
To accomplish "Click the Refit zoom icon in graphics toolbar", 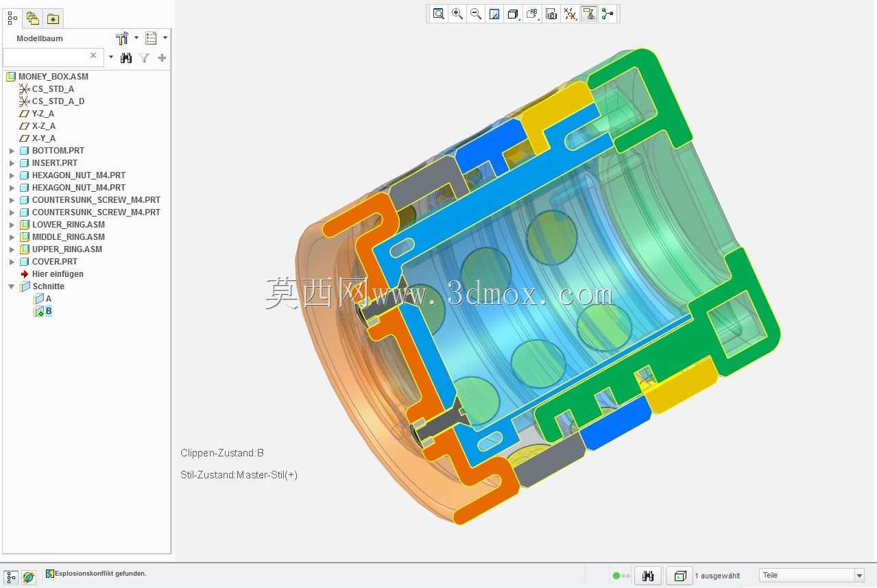I will pyautogui.click(x=439, y=14).
